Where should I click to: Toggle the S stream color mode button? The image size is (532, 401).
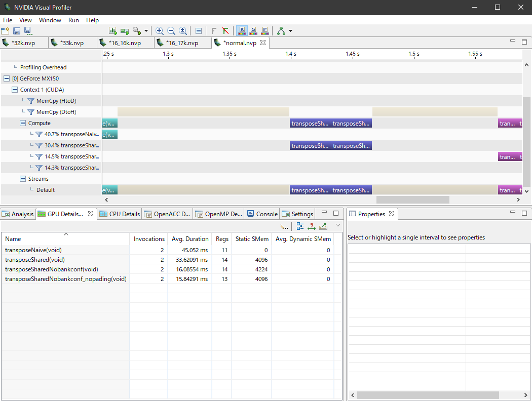pyautogui.click(x=253, y=31)
